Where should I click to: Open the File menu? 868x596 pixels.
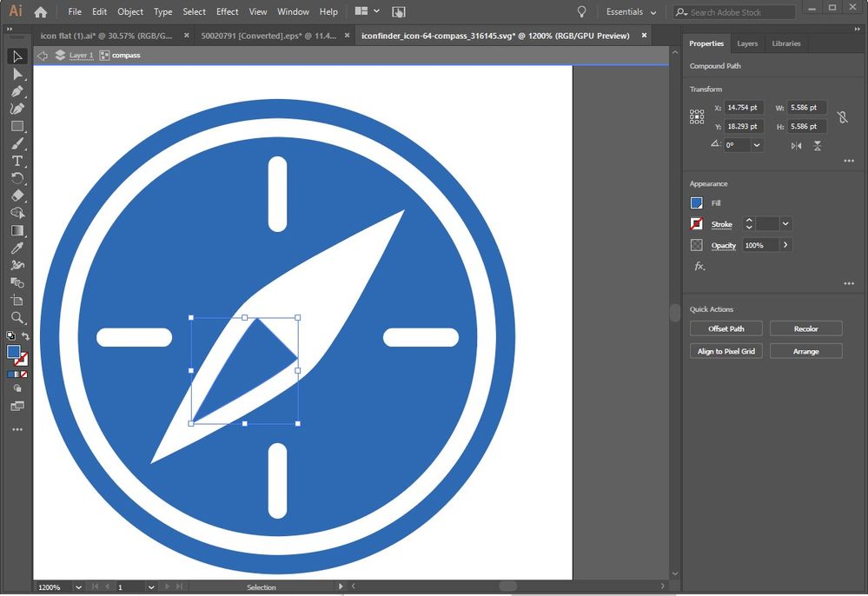coord(75,11)
